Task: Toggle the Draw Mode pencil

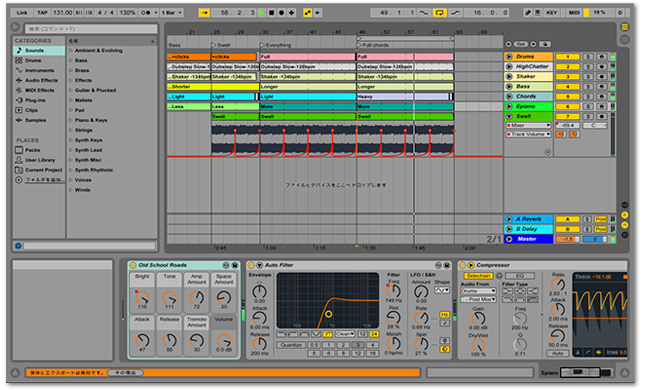Action: pyautogui.click(x=528, y=13)
